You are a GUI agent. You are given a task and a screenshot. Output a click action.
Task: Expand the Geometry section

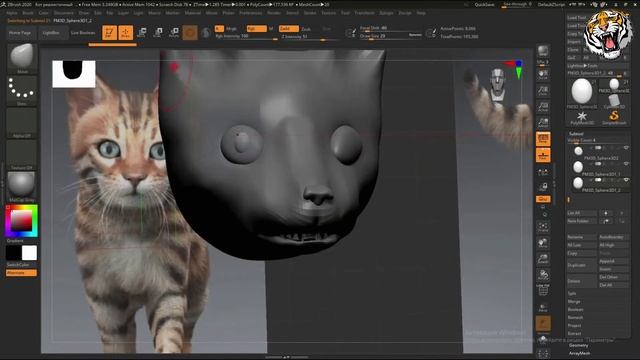point(578,345)
